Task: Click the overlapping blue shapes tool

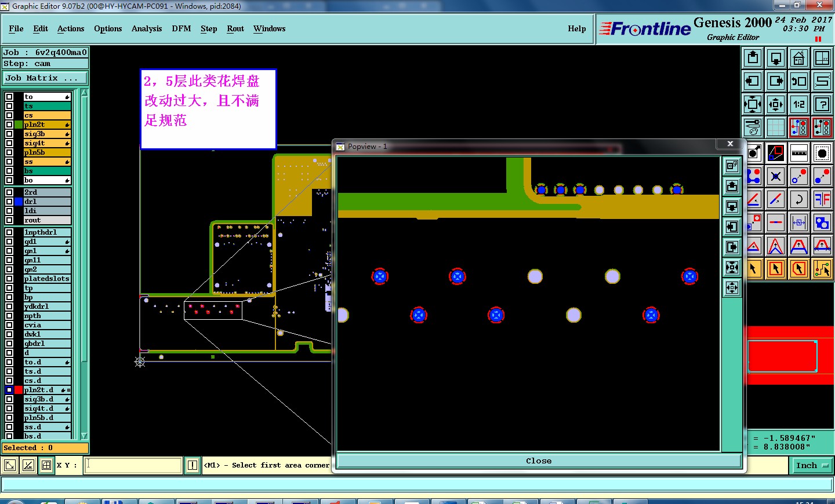Action: (x=822, y=222)
